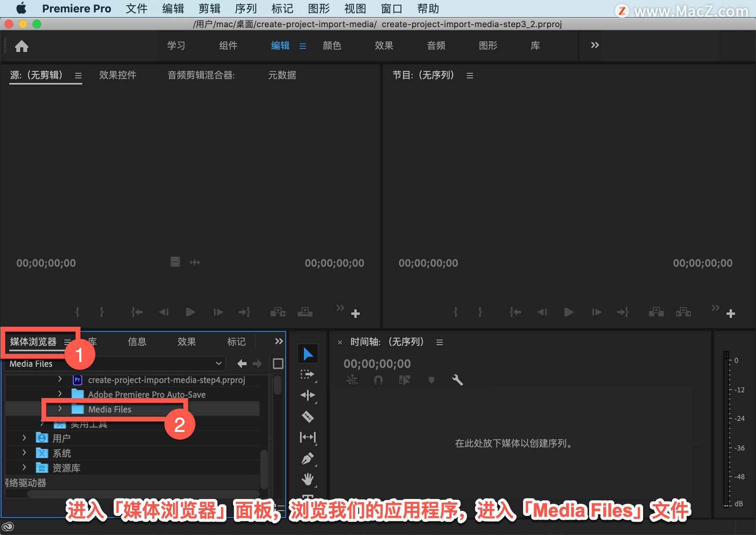Close the timeline panel

[x=340, y=342]
